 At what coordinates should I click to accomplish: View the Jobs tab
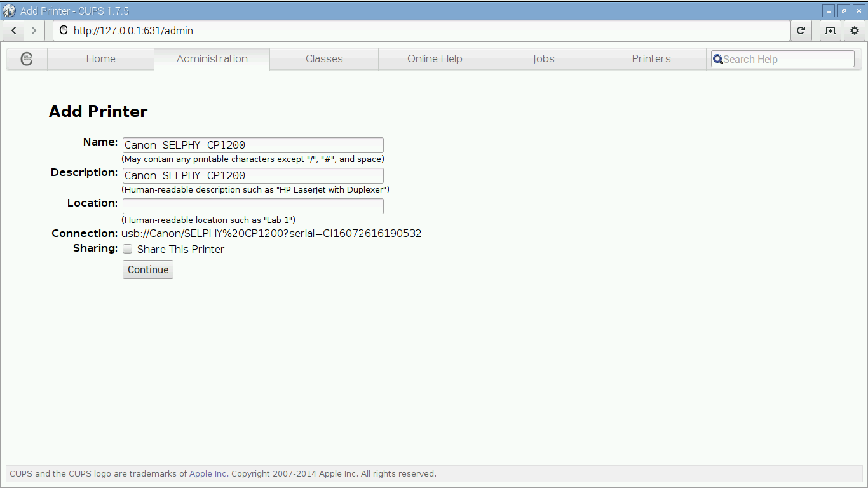pos(544,58)
